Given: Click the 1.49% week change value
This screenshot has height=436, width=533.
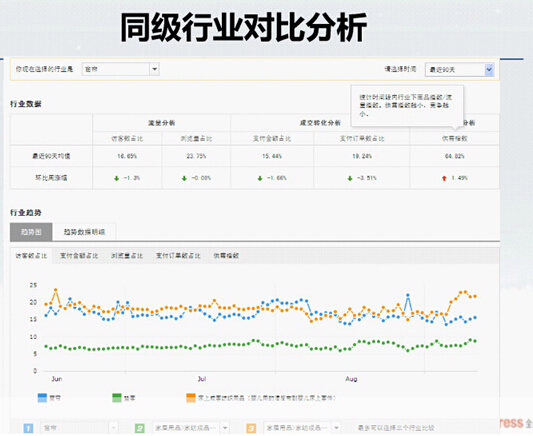Looking at the screenshot, I should (460, 178).
